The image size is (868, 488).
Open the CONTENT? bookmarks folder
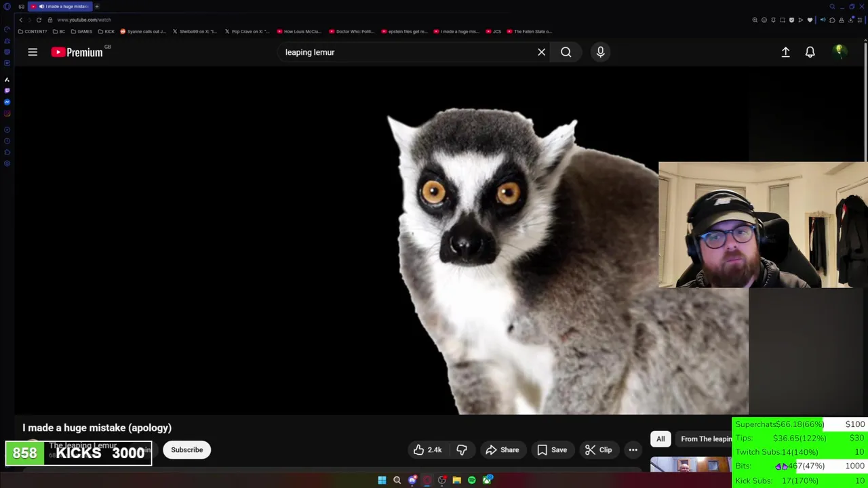[x=33, y=31]
